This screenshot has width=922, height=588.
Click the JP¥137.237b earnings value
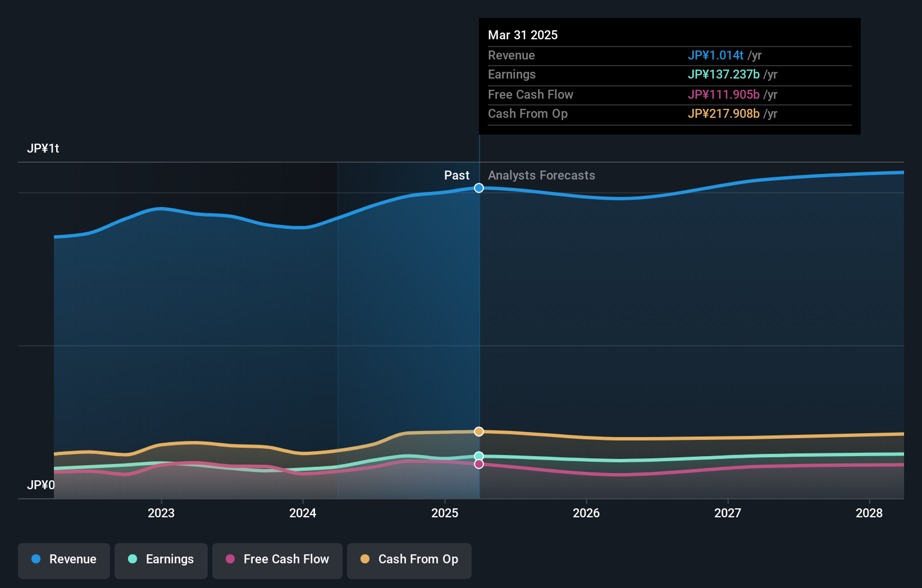724,74
